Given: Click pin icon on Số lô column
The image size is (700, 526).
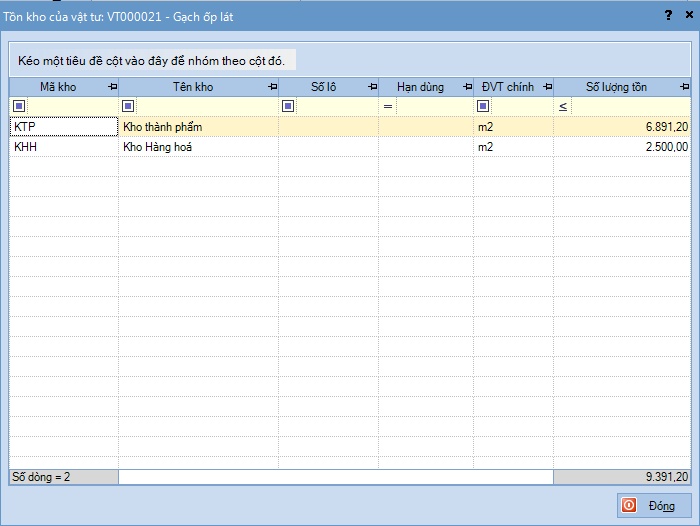Looking at the screenshot, I should 371,88.
